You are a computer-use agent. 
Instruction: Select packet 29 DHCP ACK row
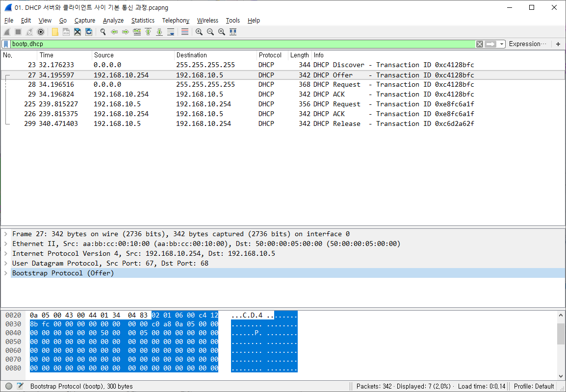(x=283, y=94)
